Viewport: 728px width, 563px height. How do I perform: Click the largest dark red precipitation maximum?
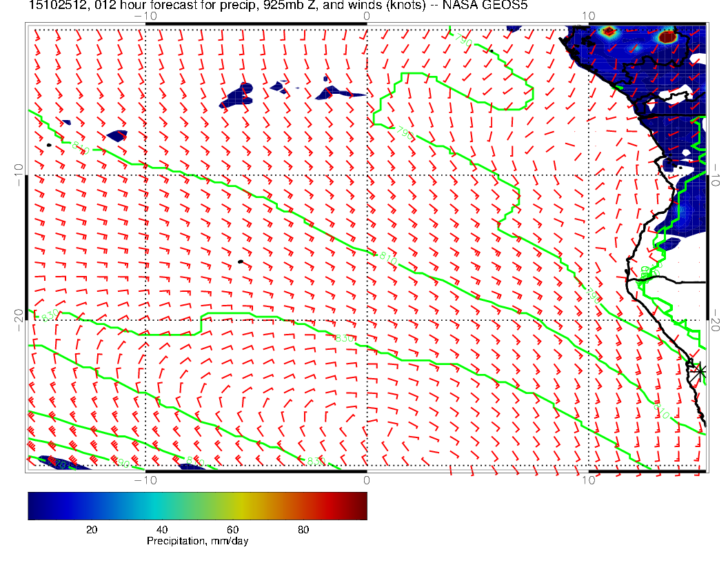(667, 37)
